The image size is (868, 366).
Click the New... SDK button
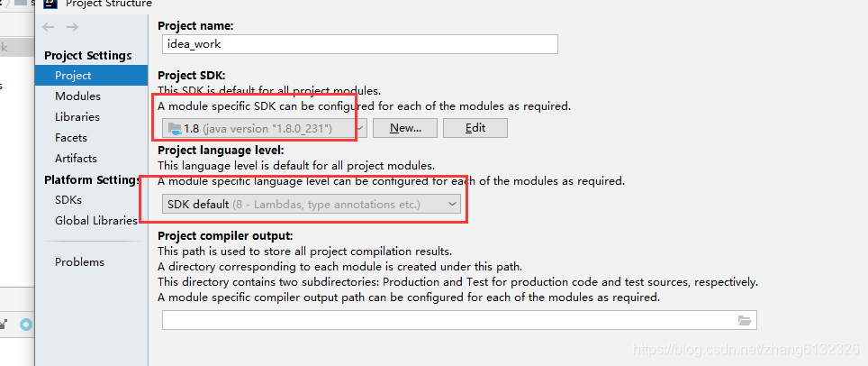click(405, 128)
